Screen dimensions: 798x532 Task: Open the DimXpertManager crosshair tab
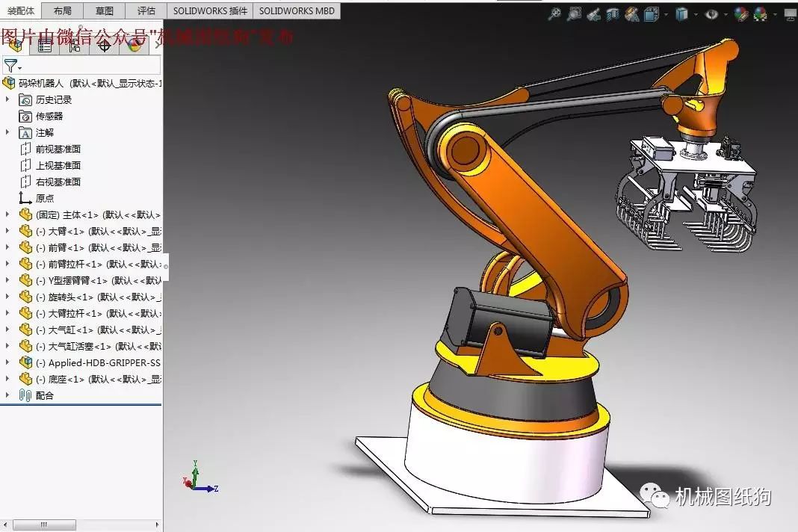point(105,46)
